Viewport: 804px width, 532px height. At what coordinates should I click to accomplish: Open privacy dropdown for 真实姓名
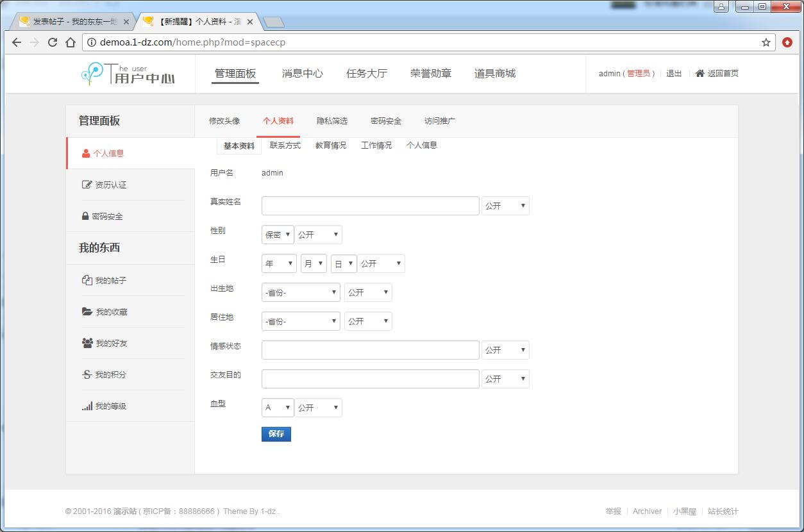[505, 206]
